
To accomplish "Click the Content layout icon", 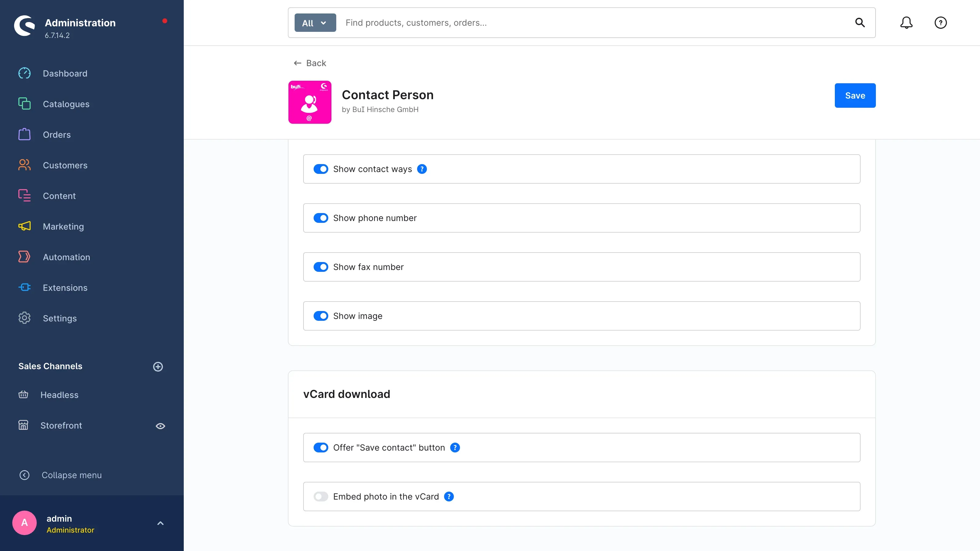I will pos(24,196).
